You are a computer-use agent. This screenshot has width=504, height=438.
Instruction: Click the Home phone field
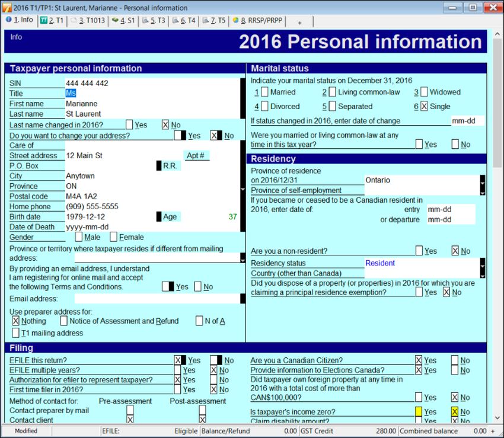click(152, 206)
